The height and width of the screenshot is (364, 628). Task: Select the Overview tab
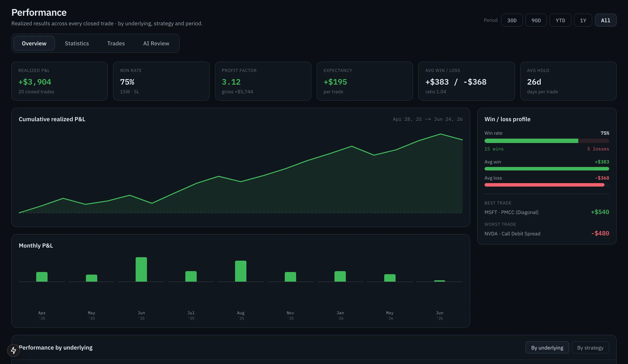(34, 43)
